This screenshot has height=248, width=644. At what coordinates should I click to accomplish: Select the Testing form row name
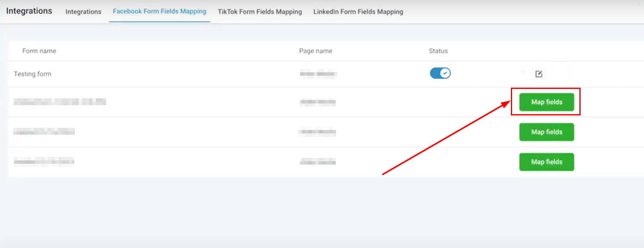[33, 74]
